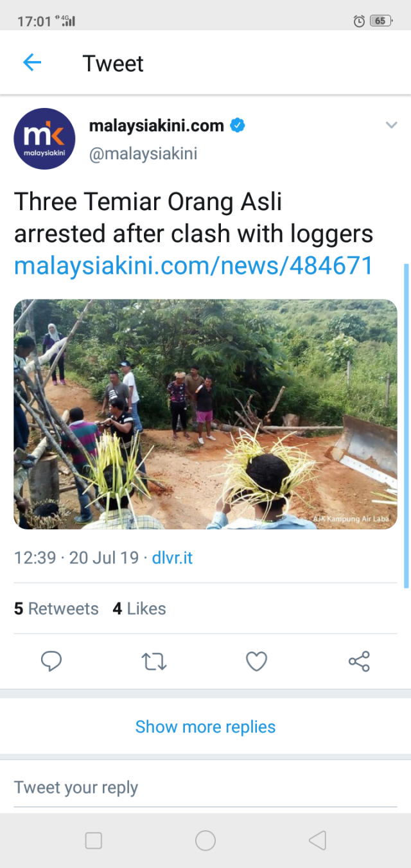Tap the reply speech bubble icon
This screenshot has height=868, width=411.
tap(51, 661)
